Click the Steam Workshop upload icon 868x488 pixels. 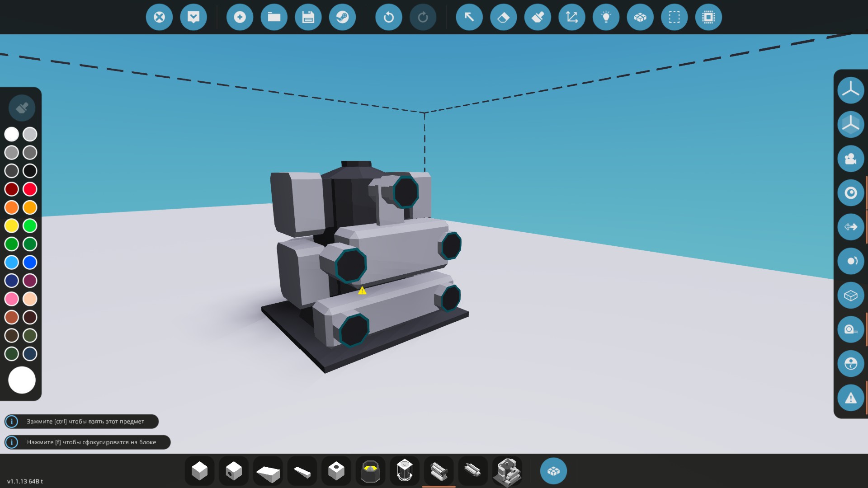342,17
